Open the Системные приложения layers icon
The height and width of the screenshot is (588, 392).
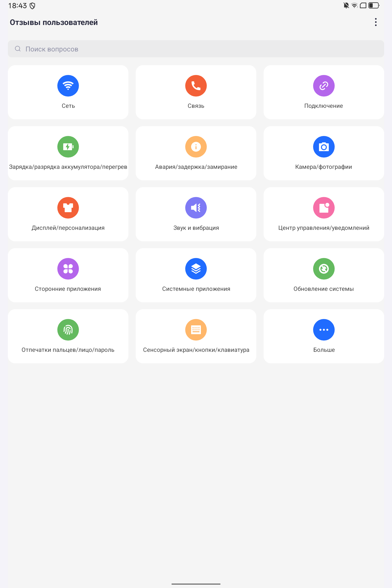pyautogui.click(x=196, y=269)
